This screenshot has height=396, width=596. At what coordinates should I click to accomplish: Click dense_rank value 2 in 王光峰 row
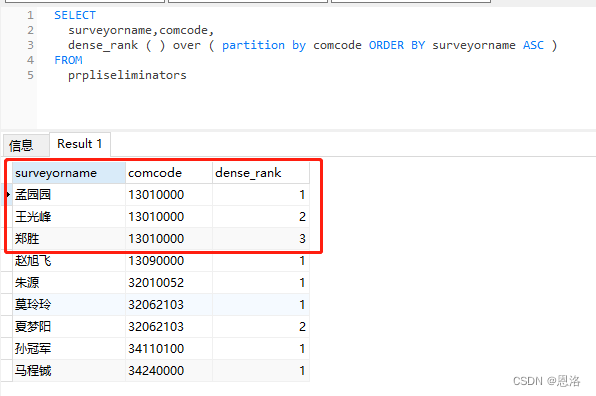pos(261,217)
